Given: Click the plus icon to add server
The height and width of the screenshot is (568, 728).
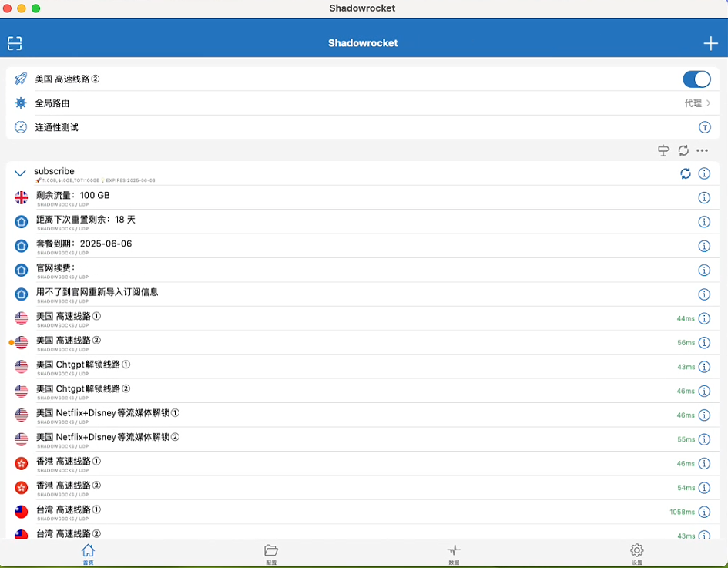Looking at the screenshot, I should pyautogui.click(x=710, y=43).
